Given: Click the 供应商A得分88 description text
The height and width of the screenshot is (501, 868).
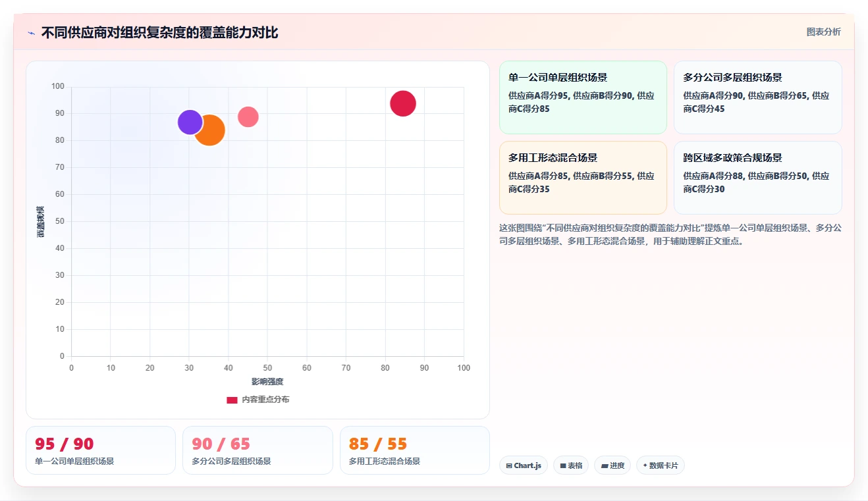Looking at the screenshot, I should coord(756,182).
